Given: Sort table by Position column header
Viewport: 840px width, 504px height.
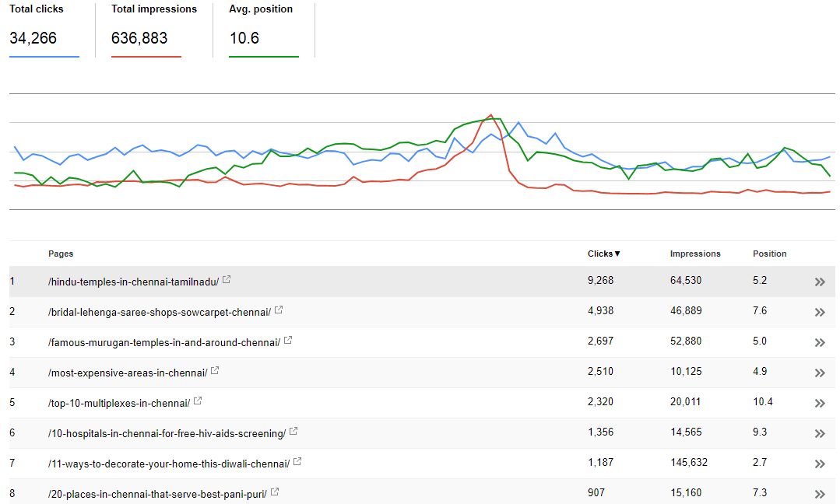Looking at the screenshot, I should coord(769,254).
